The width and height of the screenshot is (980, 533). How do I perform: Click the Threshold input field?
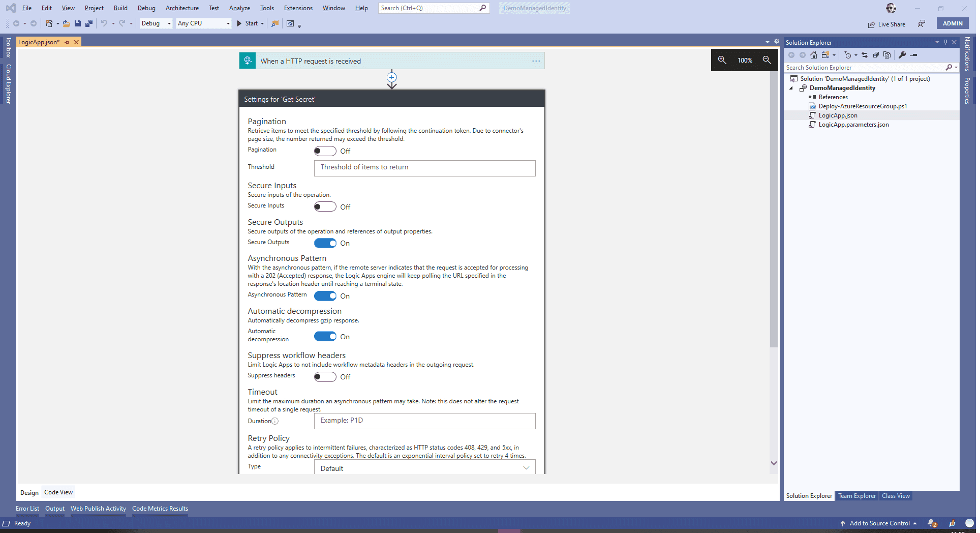(424, 168)
